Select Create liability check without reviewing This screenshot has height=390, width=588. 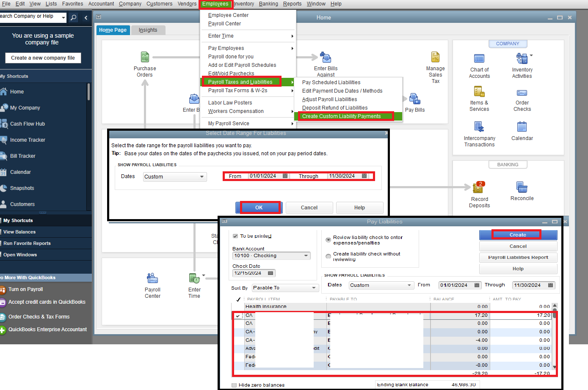click(x=328, y=256)
